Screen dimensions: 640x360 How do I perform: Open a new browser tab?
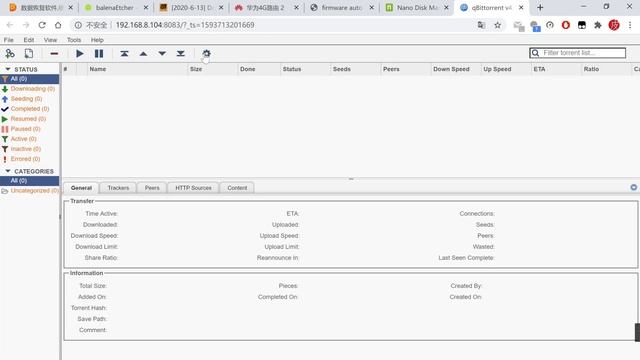540,7
